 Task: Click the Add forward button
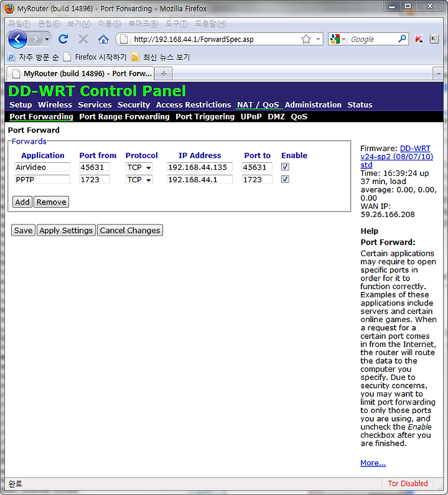pos(22,202)
